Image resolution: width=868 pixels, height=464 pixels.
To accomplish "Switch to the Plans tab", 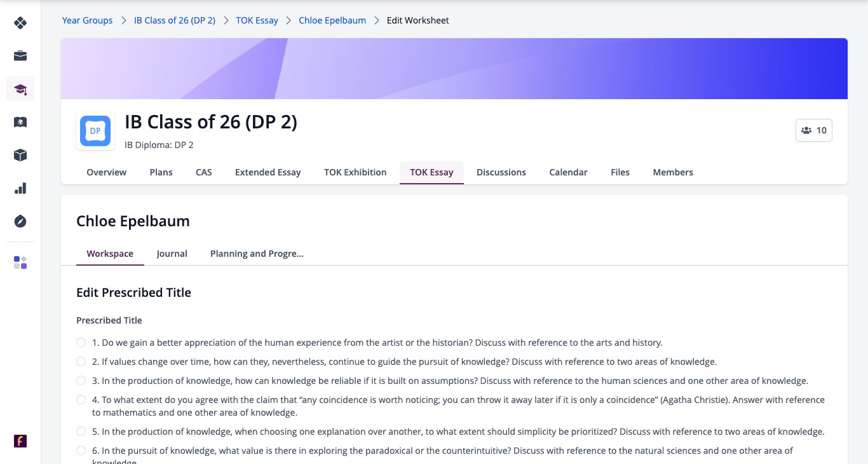I will pyautogui.click(x=161, y=172).
